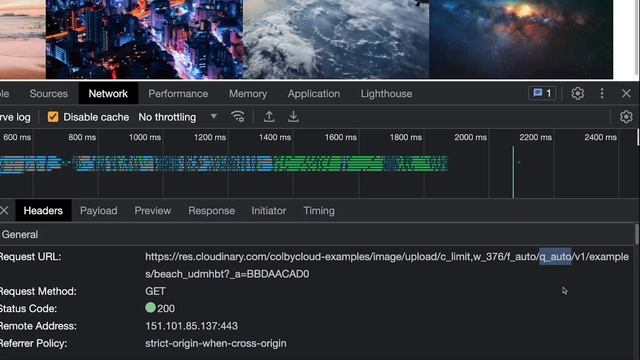This screenshot has width=640, height=360.
Task: Open the issues counter badge showing 1
Action: tap(542, 93)
